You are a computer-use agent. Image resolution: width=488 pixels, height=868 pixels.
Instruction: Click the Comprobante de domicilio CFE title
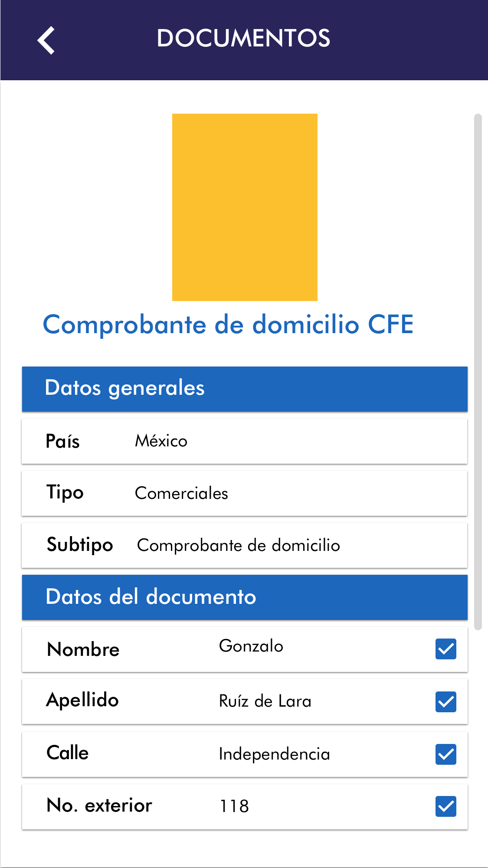228,324
